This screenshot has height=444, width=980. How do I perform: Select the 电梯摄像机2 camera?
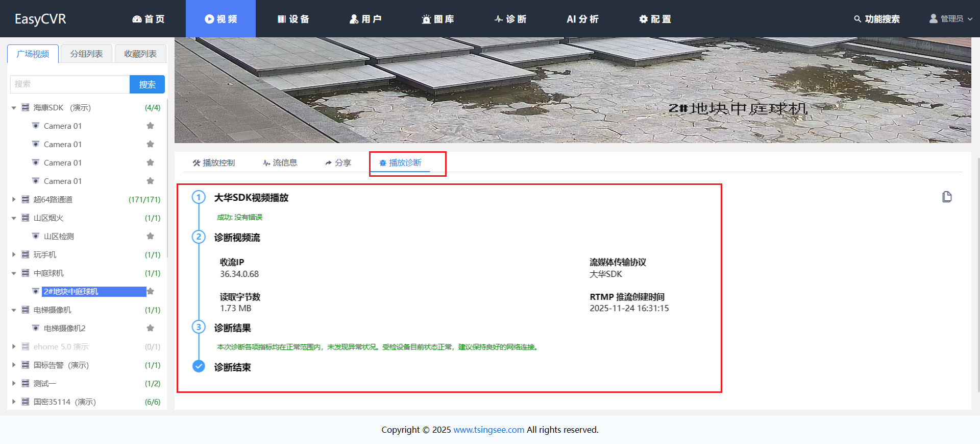65,329
